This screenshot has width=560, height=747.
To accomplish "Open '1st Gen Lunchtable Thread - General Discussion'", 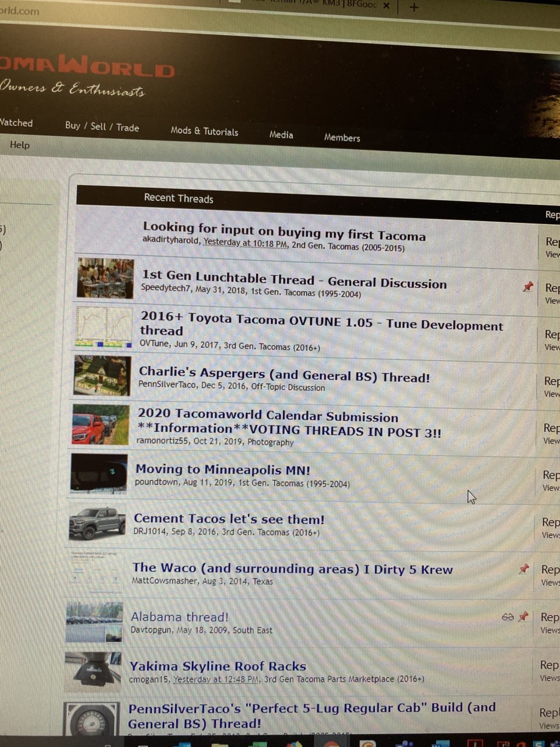I will (294, 280).
